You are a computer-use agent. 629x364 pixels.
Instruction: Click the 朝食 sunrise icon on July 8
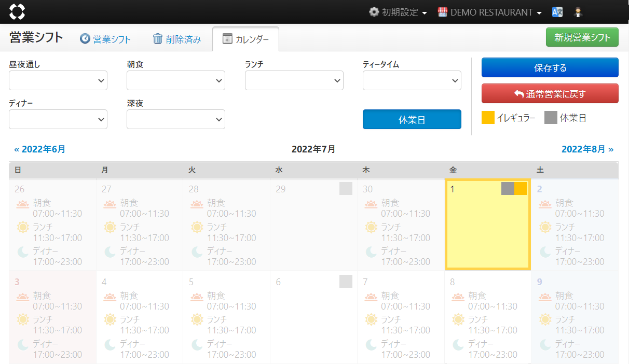[x=458, y=298]
